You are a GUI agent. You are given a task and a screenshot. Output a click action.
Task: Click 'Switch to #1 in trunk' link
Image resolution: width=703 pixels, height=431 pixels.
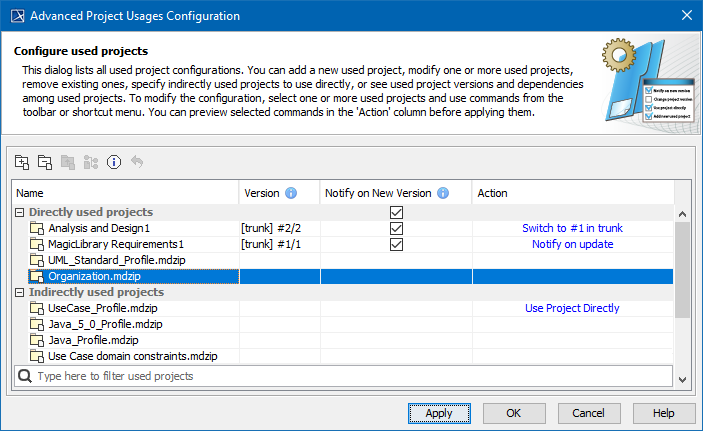(572, 228)
